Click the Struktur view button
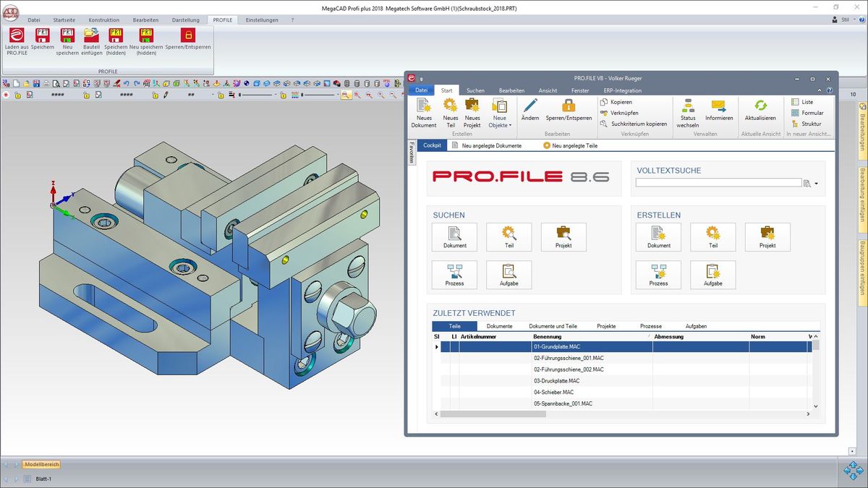 [x=807, y=124]
